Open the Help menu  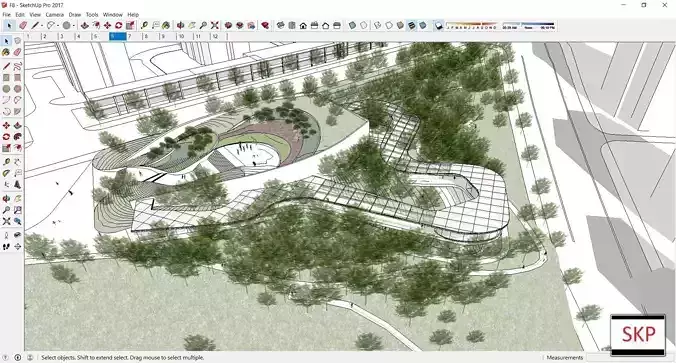133,15
